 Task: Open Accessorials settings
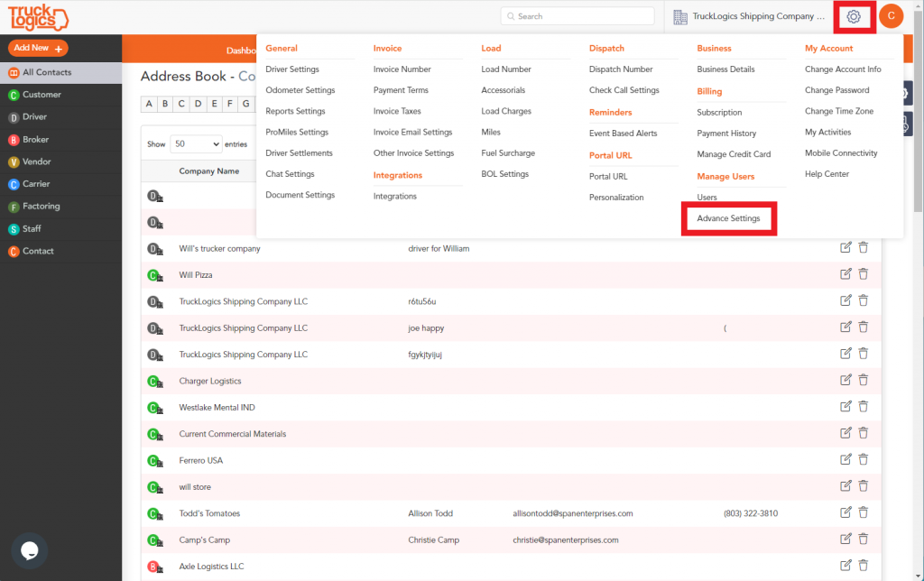point(503,90)
